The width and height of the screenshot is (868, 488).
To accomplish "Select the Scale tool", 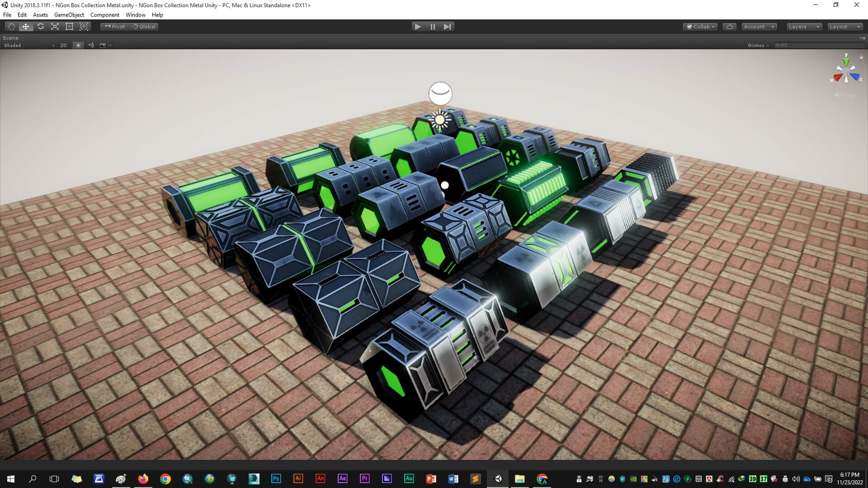I will tap(55, 27).
